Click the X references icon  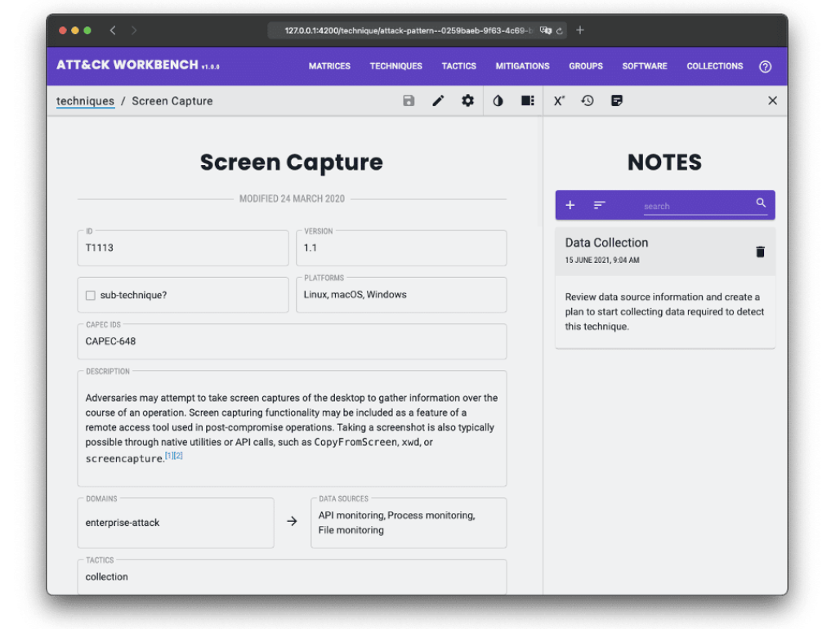coord(559,100)
